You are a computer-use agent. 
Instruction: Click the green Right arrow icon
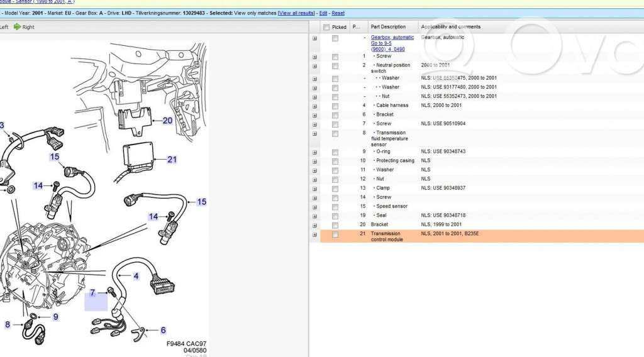tap(17, 27)
